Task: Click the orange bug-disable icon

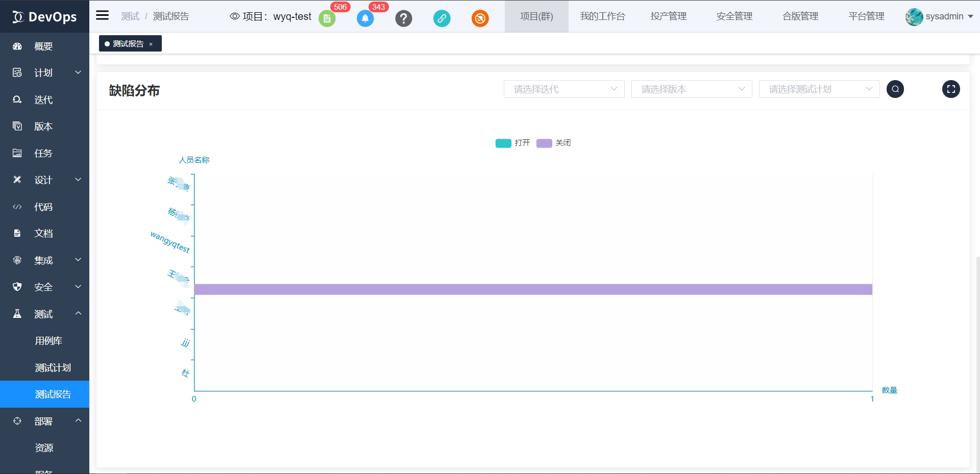Action: tap(480, 18)
